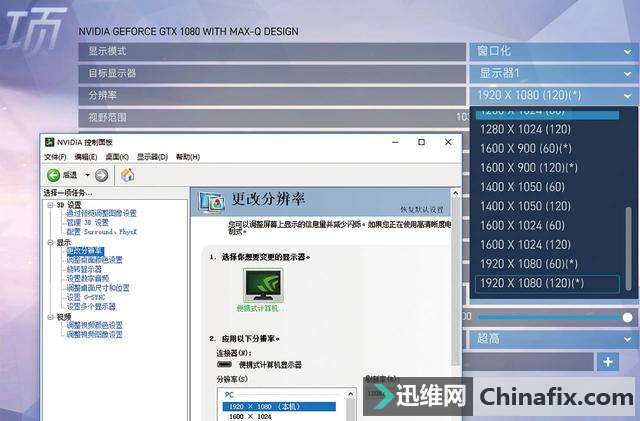The width and height of the screenshot is (640, 421).
Task: Choose 1400 X 1050 (60) resolution option
Action: click(x=547, y=187)
